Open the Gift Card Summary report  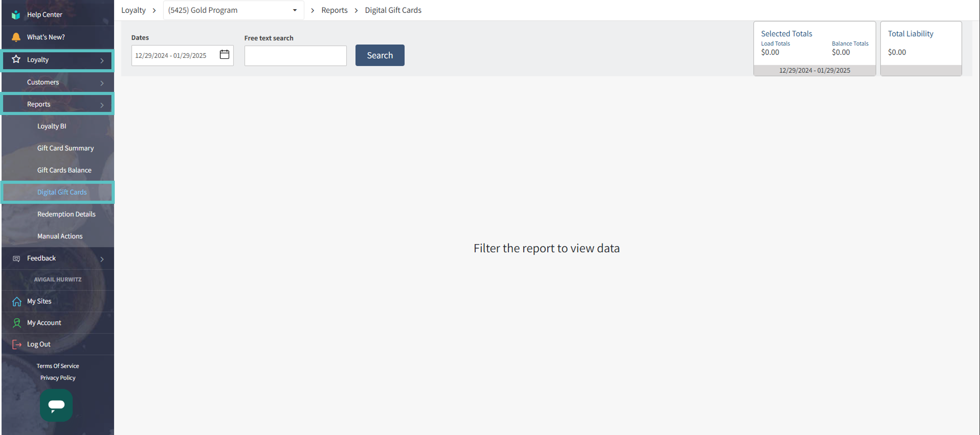point(65,148)
